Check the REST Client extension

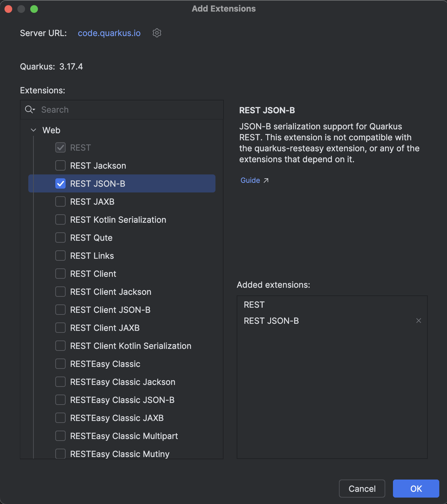point(60,274)
